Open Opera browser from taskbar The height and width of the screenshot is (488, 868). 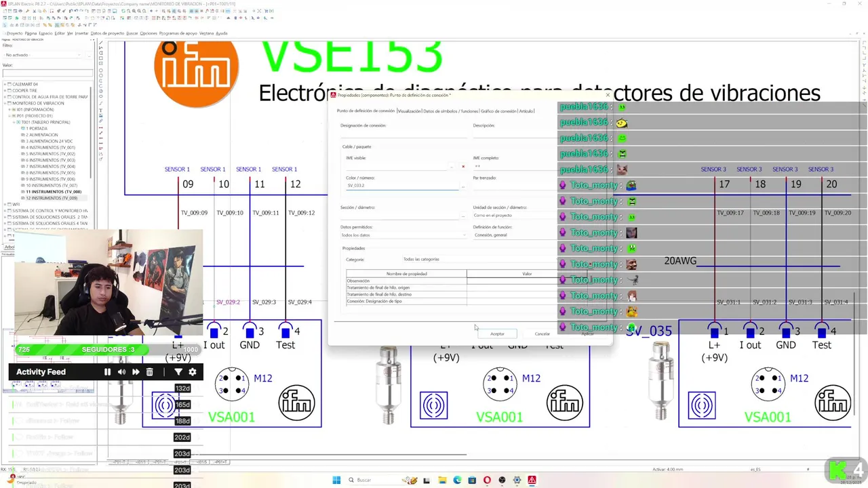pos(487,480)
